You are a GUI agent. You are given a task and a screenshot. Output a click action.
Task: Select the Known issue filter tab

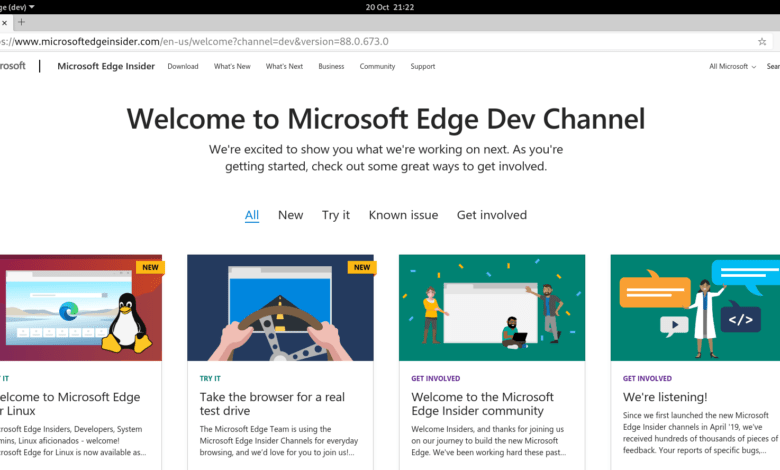coord(403,215)
